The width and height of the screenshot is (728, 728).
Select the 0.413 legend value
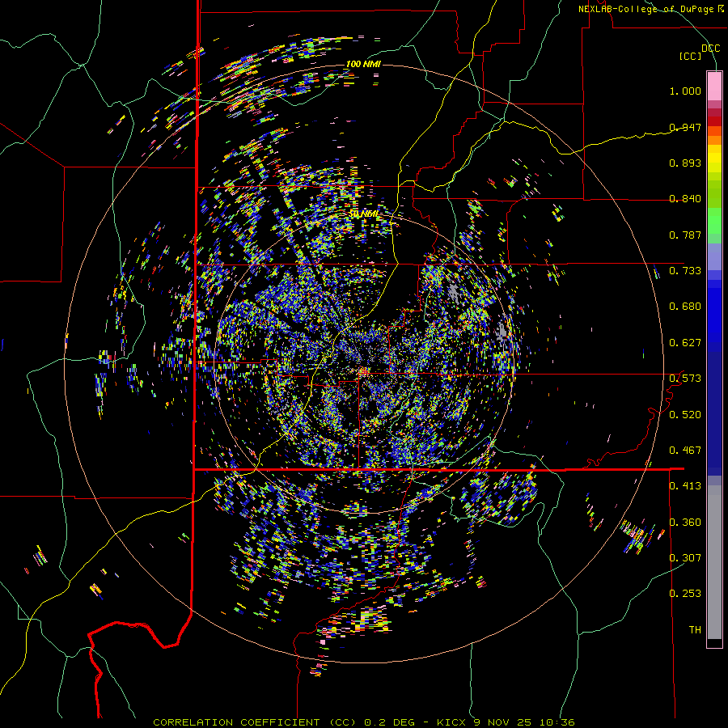coord(685,486)
